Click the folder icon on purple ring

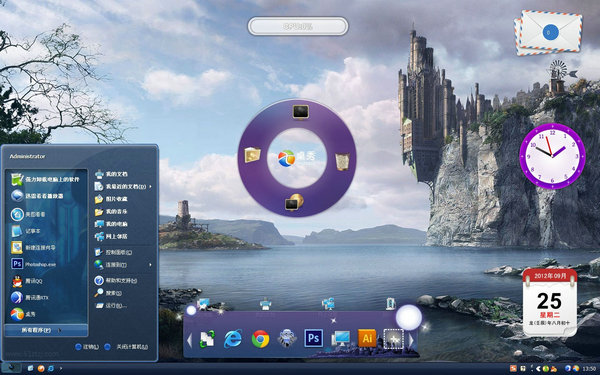(253, 155)
